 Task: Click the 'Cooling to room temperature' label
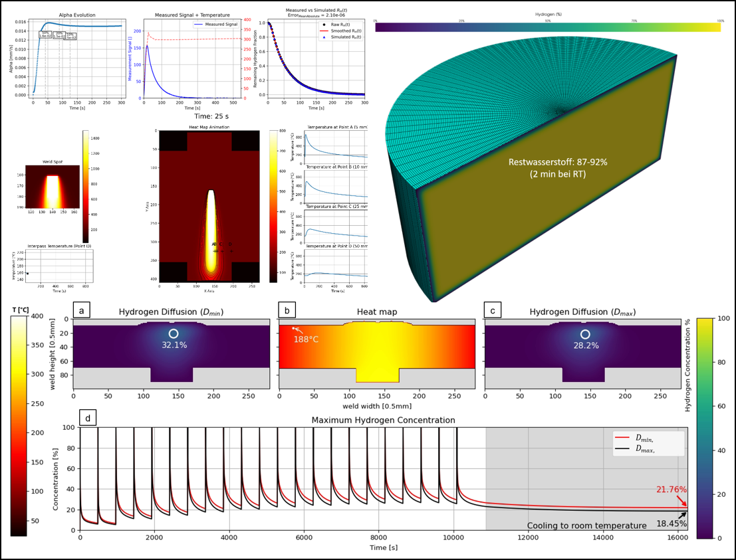(x=586, y=525)
